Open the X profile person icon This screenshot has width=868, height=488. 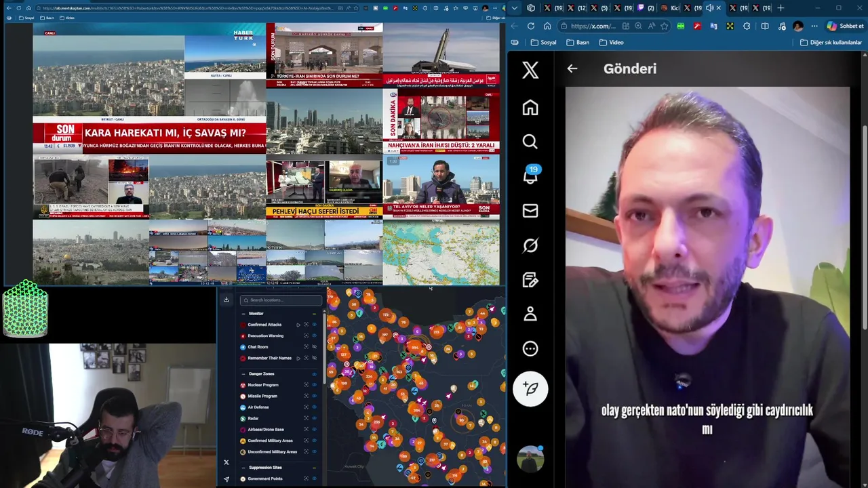530,314
